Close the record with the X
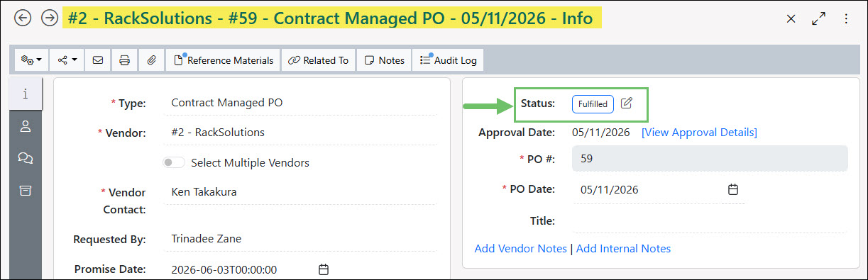Image resolution: width=868 pixels, height=280 pixels. [791, 19]
